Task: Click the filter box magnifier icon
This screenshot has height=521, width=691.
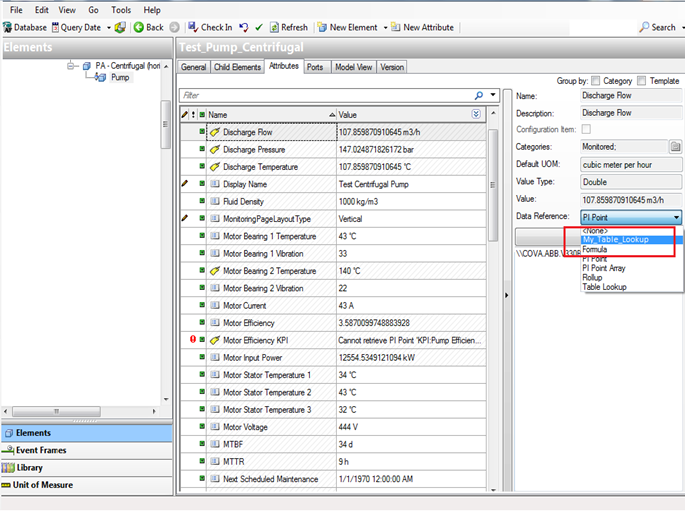Action: tap(479, 95)
